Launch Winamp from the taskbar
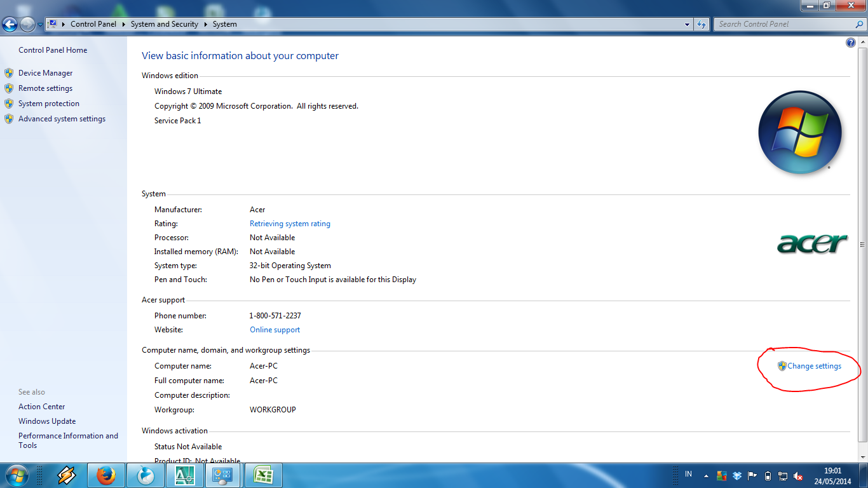Screen dimensions: 868x488 pos(67,475)
